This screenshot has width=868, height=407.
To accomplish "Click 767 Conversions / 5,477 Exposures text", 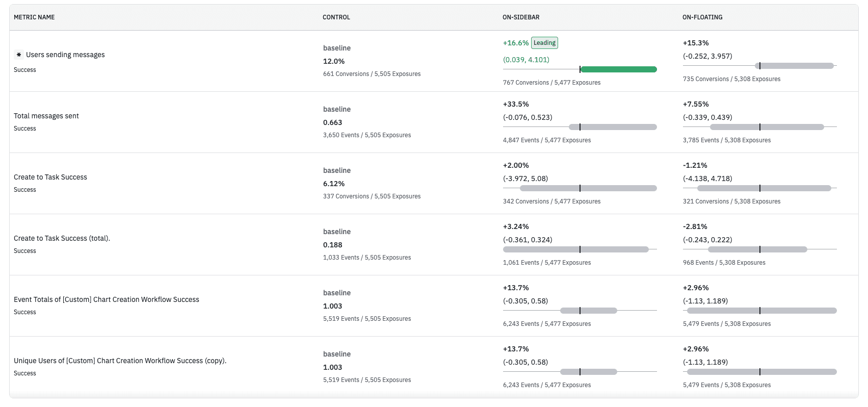I will coord(552,83).
